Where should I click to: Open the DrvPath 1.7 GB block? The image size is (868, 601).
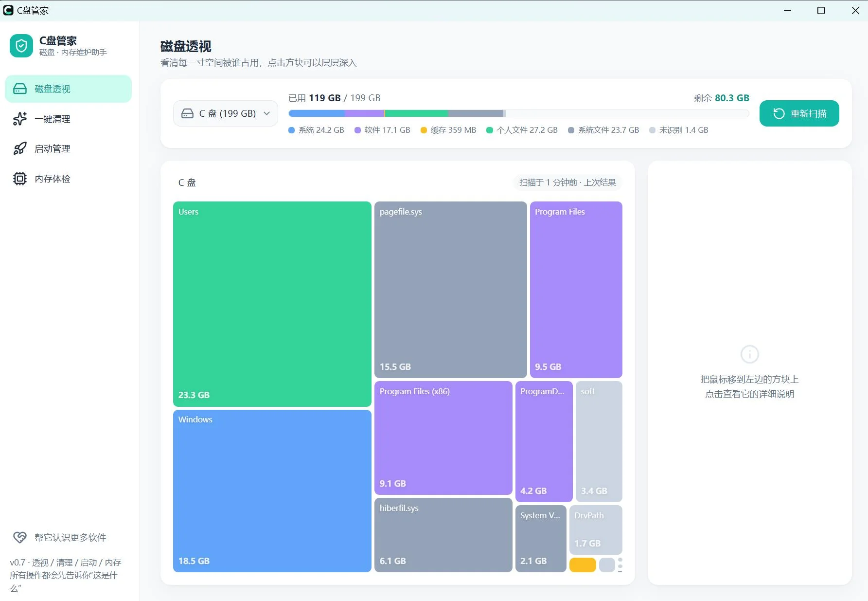click(596, 530)
